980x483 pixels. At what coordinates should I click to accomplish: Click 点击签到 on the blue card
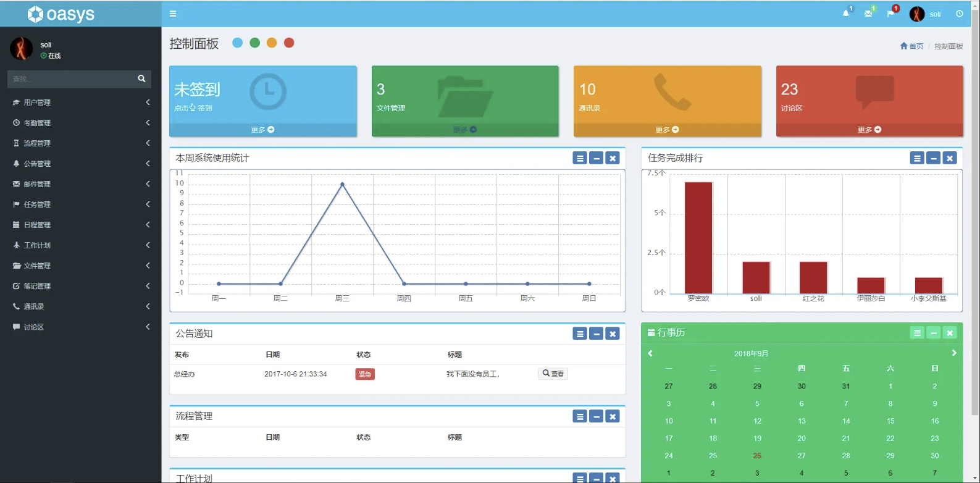click(x=193, y=108)
